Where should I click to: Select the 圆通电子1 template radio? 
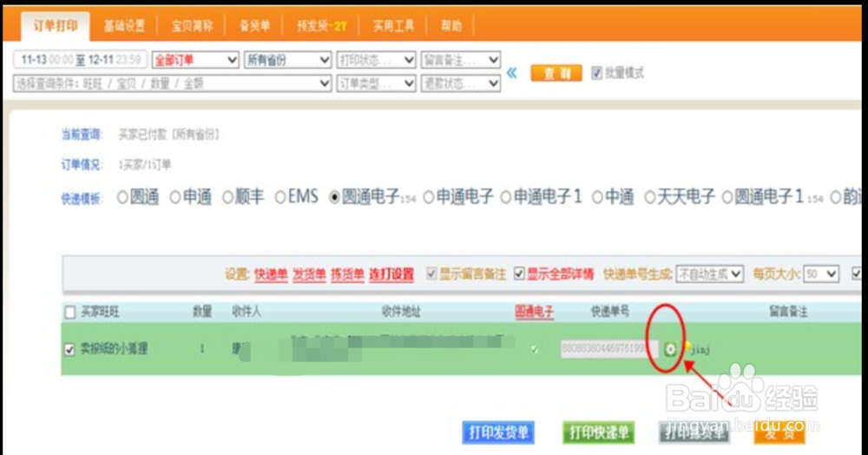click(727, 198)
